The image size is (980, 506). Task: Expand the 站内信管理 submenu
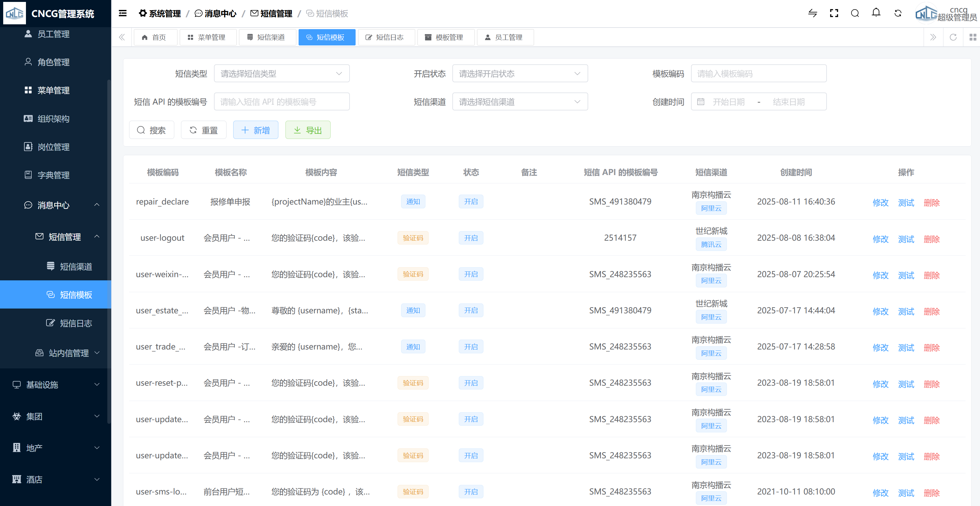(69, 353)
